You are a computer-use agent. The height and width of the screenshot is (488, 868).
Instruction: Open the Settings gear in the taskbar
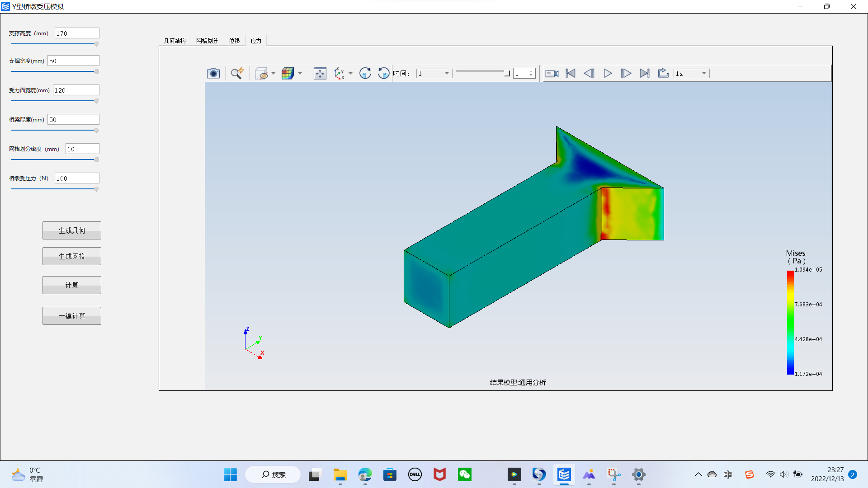638,474
